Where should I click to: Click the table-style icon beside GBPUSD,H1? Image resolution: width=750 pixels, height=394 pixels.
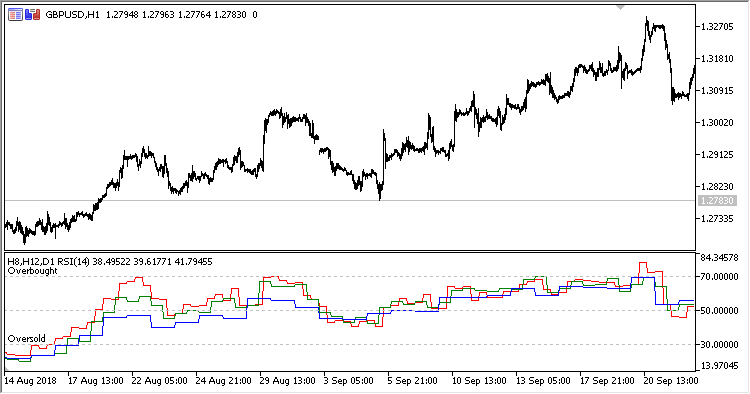pos(15,15)
